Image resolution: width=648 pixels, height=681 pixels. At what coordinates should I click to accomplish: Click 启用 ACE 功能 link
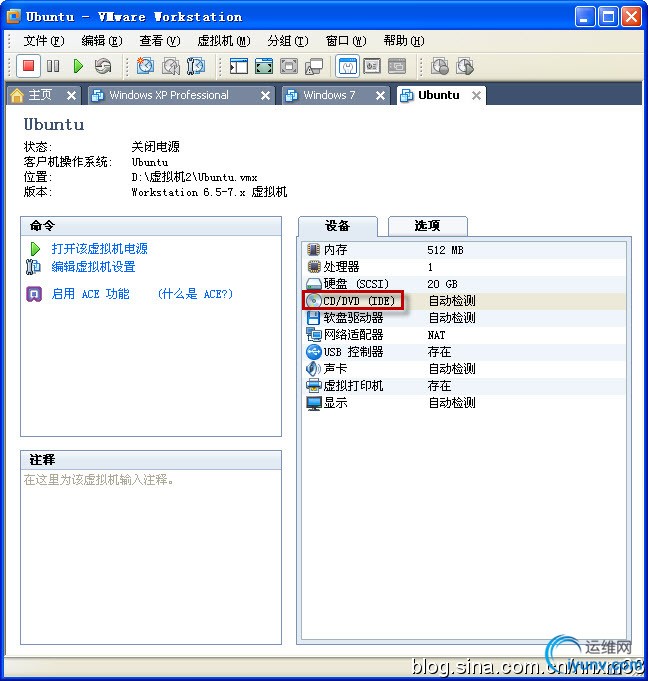pyautogui.click(x=90, y=294)
